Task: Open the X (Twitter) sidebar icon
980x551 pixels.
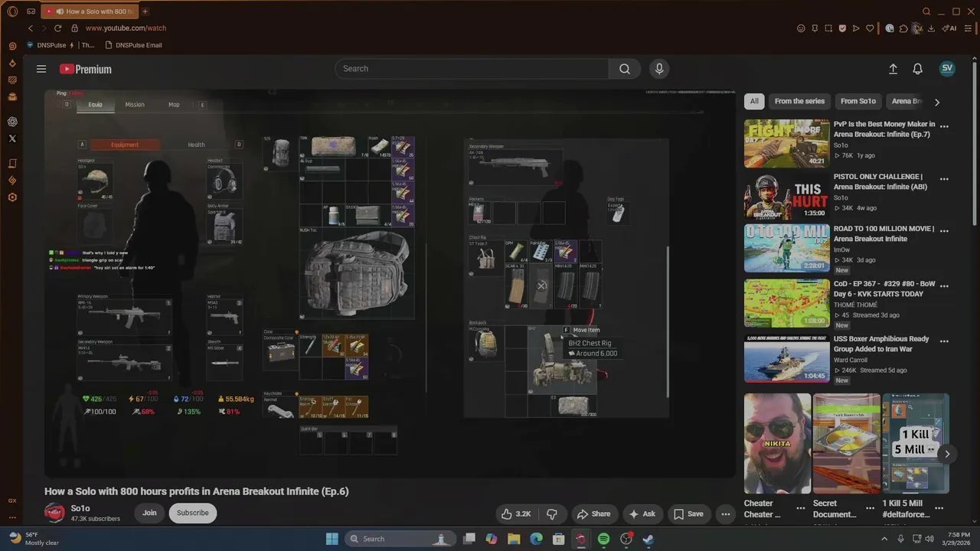Action: 12,139
